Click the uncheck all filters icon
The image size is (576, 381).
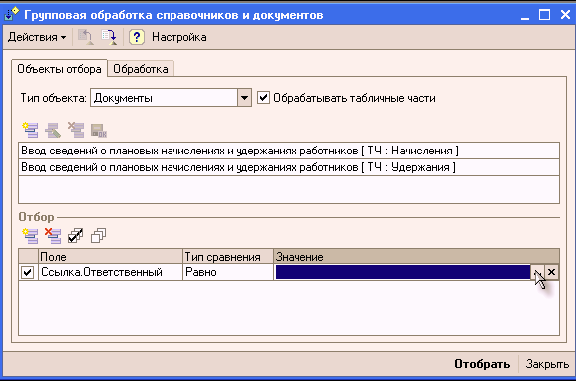tap(98, 236)
